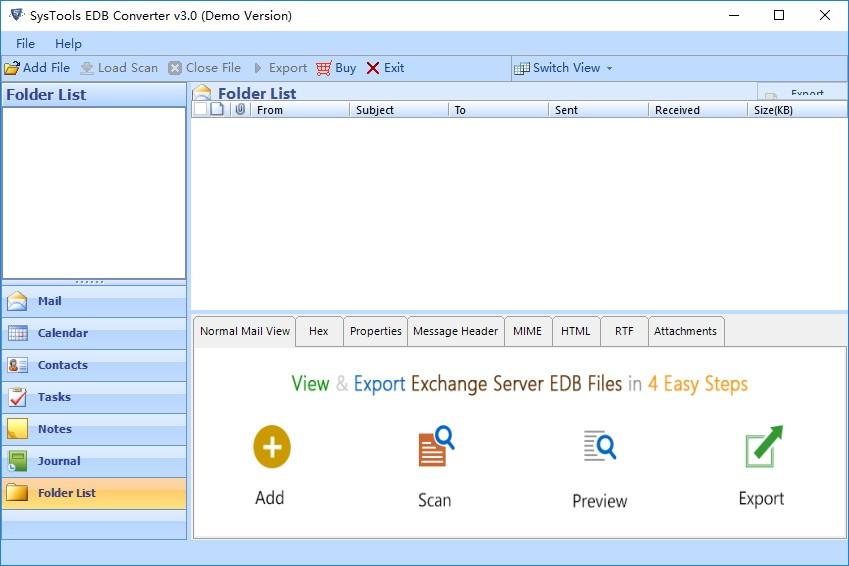Click the Add File toolbar icon

(12, 68)
